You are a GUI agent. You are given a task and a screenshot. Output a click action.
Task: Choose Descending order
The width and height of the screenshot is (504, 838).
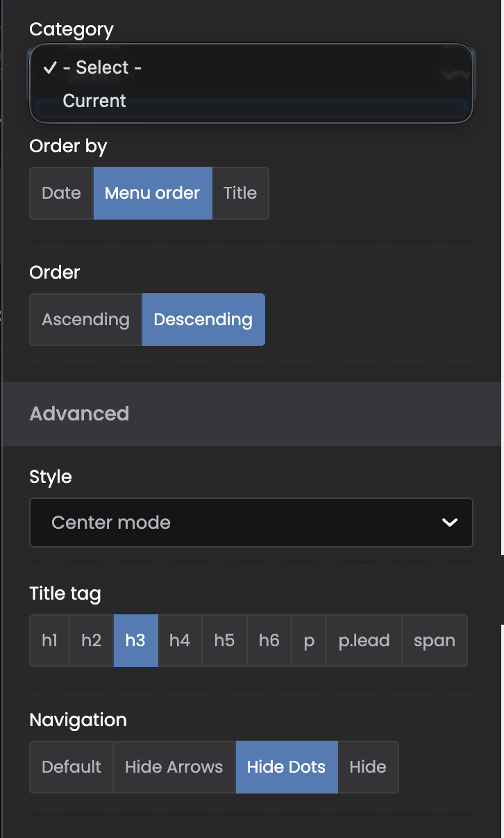coord(203,320)
